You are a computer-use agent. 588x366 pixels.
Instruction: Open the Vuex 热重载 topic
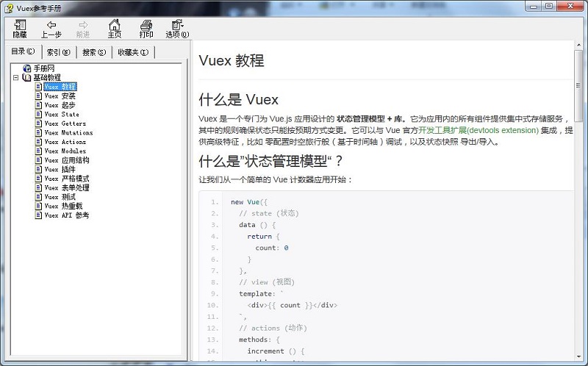click(x=63, y=206)
